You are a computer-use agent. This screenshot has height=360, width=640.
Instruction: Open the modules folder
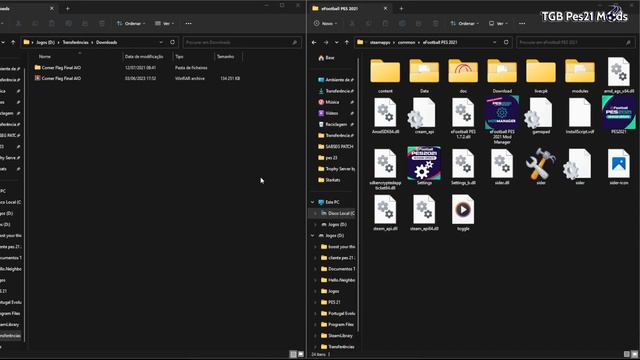click(x=580, y=72)
